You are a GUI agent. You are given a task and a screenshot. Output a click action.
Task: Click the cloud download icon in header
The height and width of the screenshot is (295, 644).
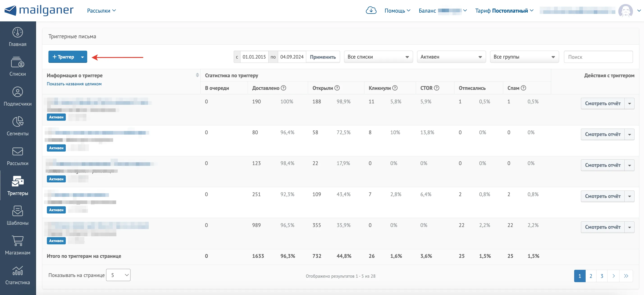[371, 10]
